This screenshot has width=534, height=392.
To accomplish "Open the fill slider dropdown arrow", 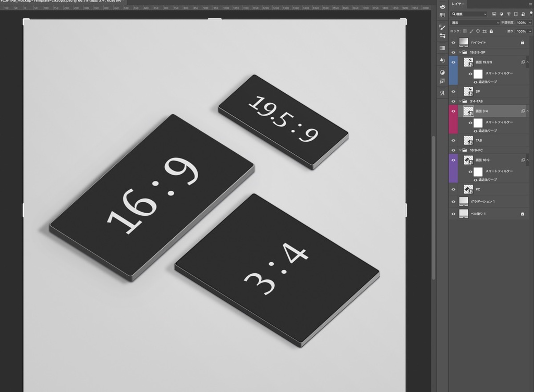I will [x=530, y=31].
